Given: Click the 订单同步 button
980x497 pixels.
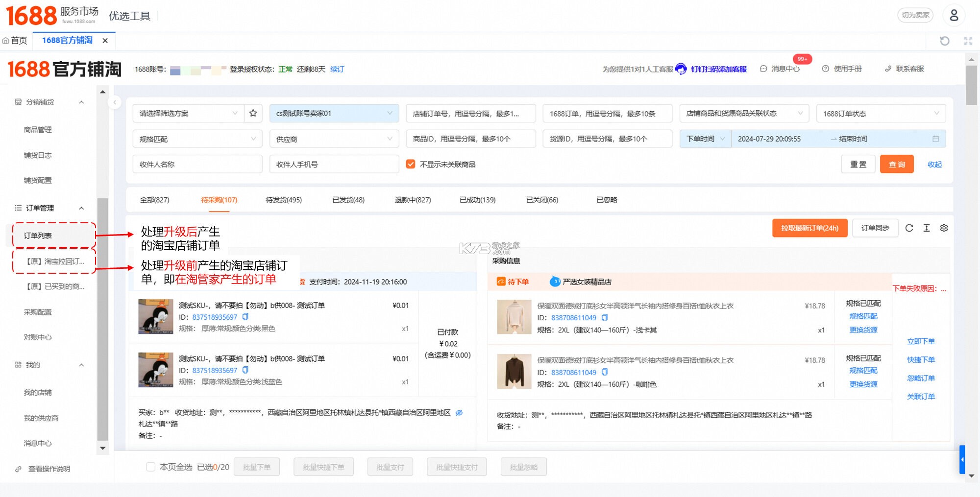Looking at the screenshot, I should click(x=875, y=228).
